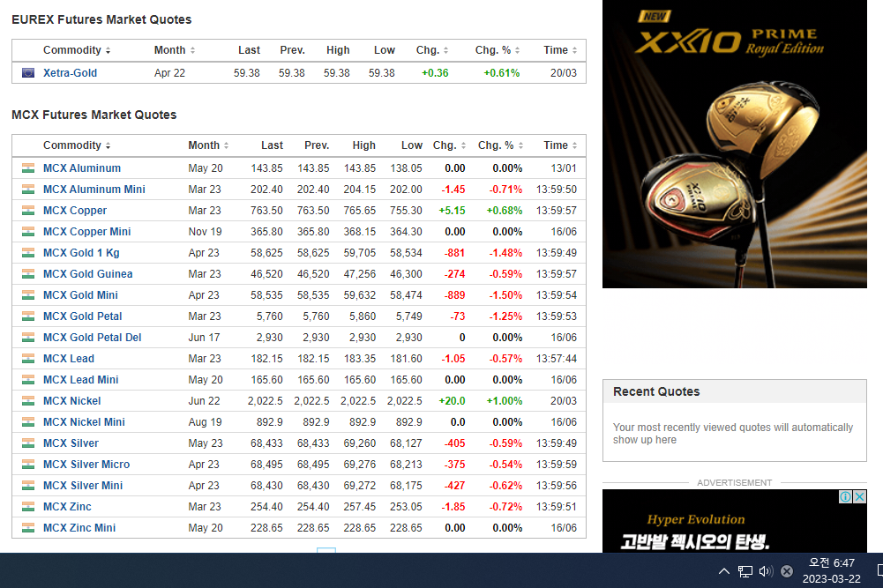Click the 253.05 Low value for MCX Zinc
The image size is (883, 588).
pos(406,507)
